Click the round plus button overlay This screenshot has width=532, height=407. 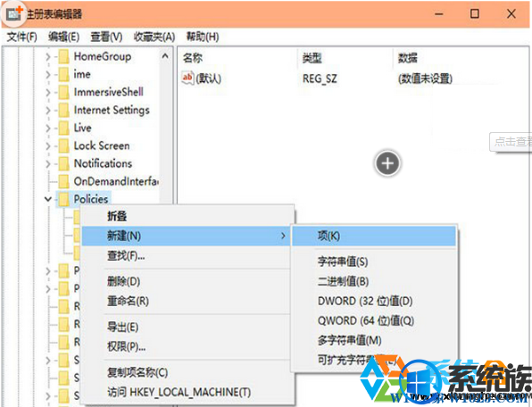tap(387, 163)
